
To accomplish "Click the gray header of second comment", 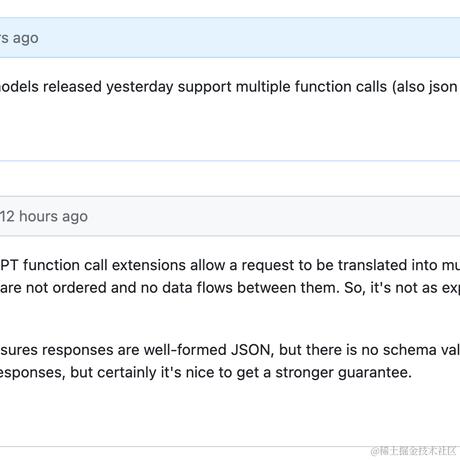I will tap(230, 216).
